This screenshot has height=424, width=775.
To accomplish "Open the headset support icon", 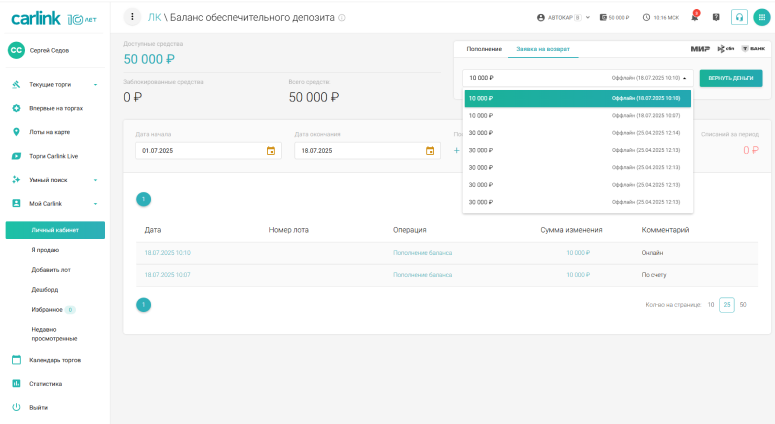I will pos(739,17).
